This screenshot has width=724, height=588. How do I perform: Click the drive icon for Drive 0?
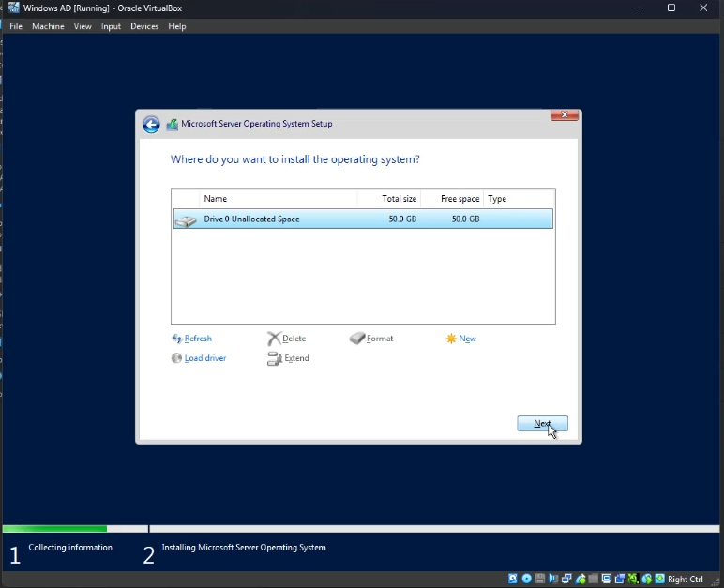click(186, 220)
